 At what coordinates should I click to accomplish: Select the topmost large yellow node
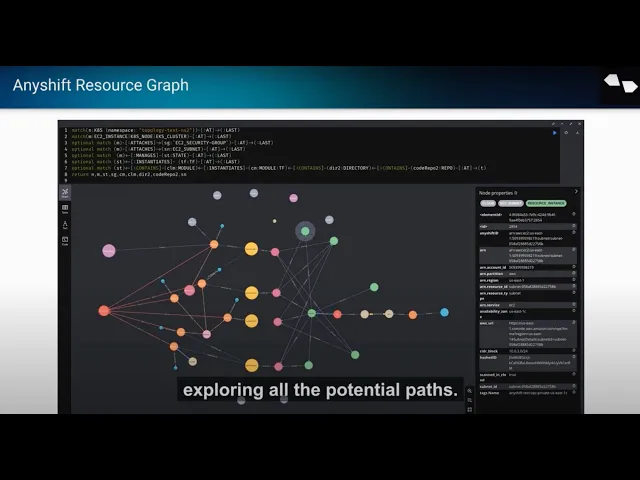251,249
